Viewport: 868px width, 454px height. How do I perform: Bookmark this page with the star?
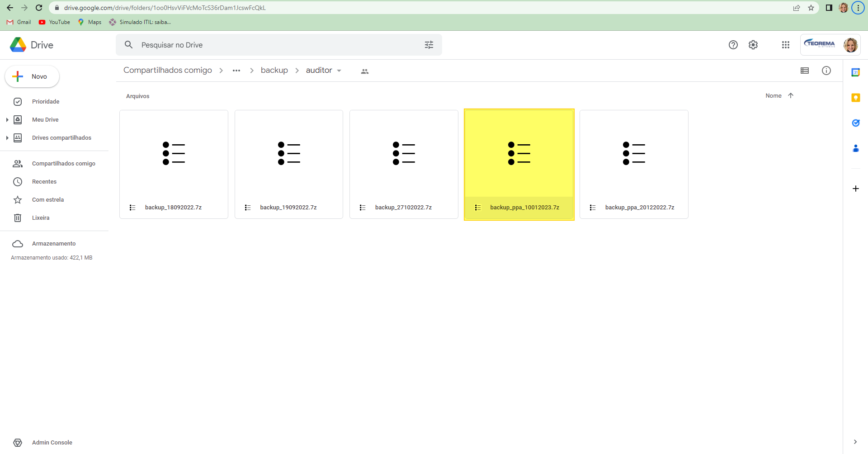click(x=811, y=8)
